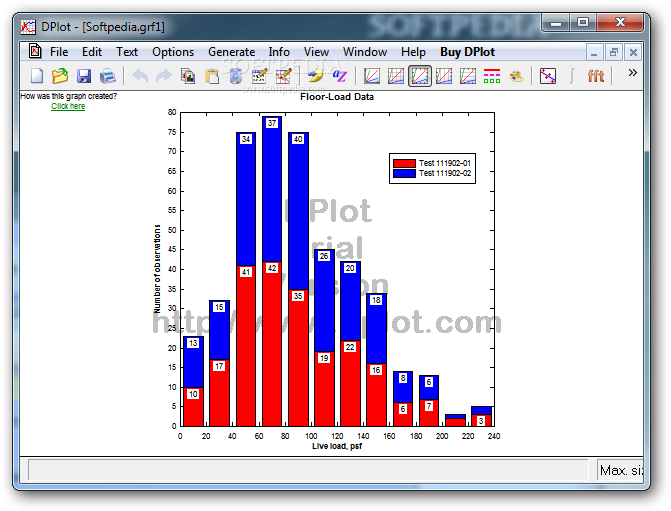Click the integral symbol icon

coord(572,76)
